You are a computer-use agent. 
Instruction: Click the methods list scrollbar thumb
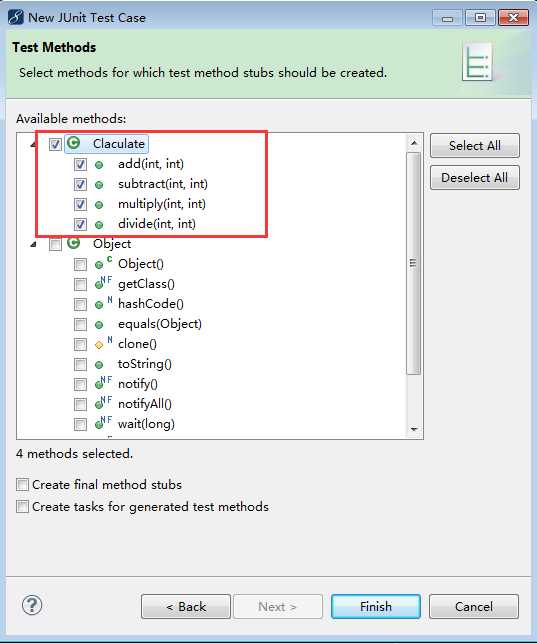tap(413, 263)
